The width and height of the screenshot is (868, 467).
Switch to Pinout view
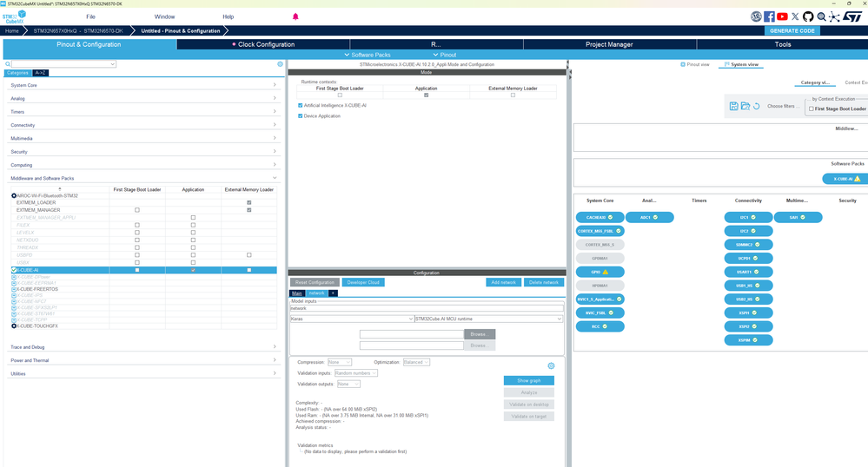695,65
